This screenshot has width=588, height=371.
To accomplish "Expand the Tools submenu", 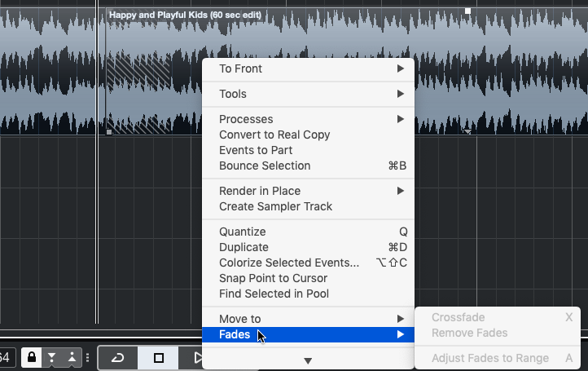I will click(309, 94).
